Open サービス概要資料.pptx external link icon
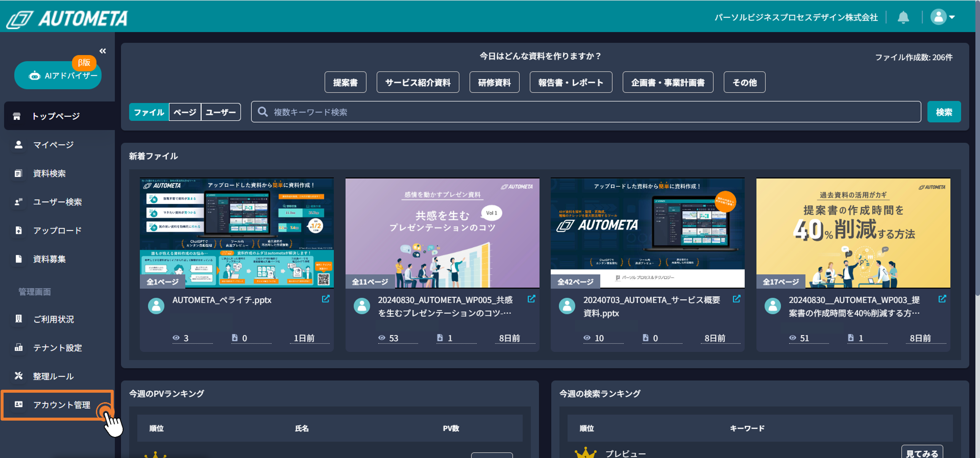Viewport: 980px width, 458px height. coord(736,299)
